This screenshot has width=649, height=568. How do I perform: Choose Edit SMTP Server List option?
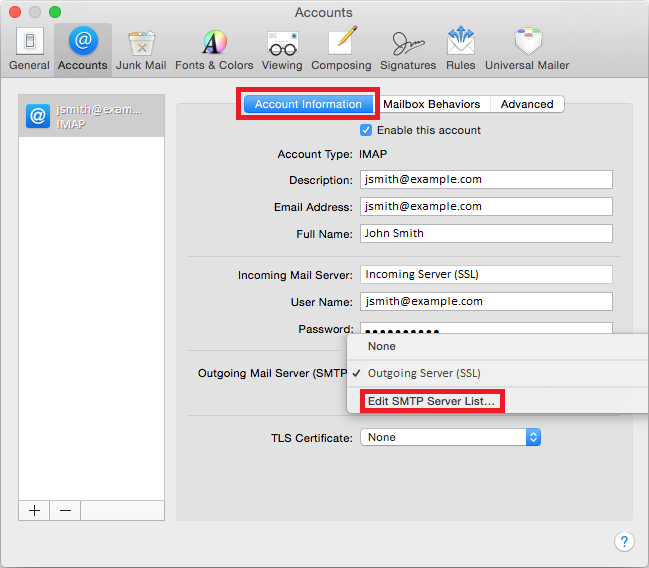pos(431,401)
